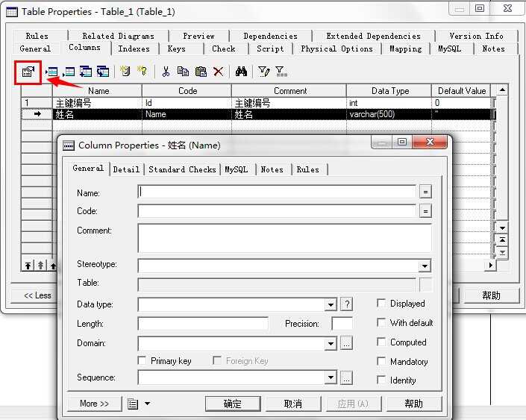Click the Add a Row toolbar icon
Image resolution: width=526 pixels, height=420 pixels.
(x=69, y=72)
